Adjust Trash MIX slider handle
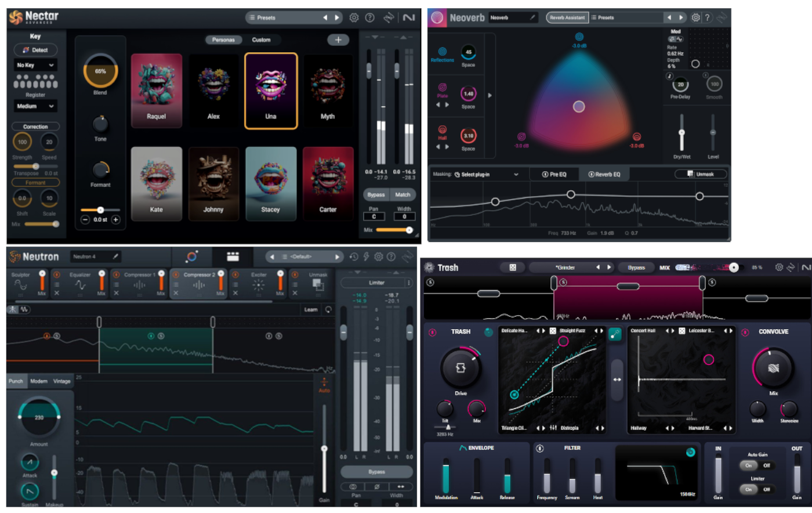The image size is (812, 513). [x=734, y=268]
